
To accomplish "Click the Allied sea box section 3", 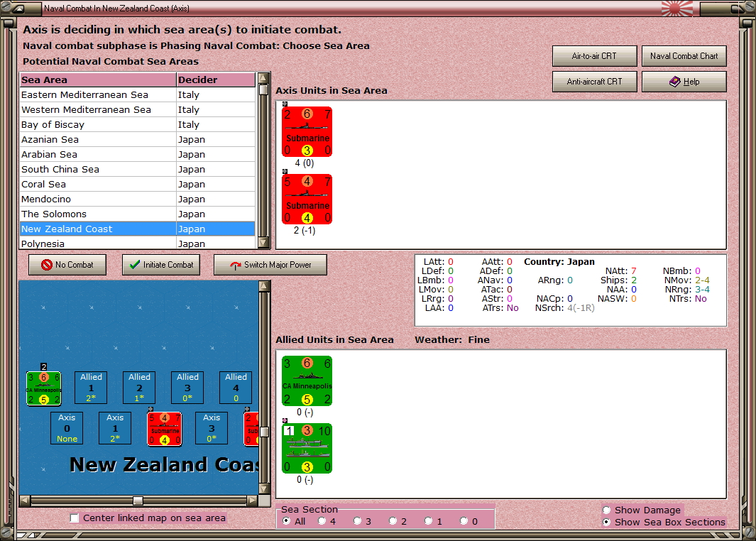I will 187,387.
